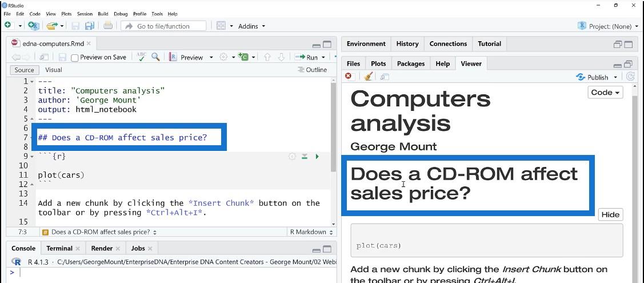Click the Viewer remove current item red X icon
Screen dimensions: 644x283
[349, 77]
